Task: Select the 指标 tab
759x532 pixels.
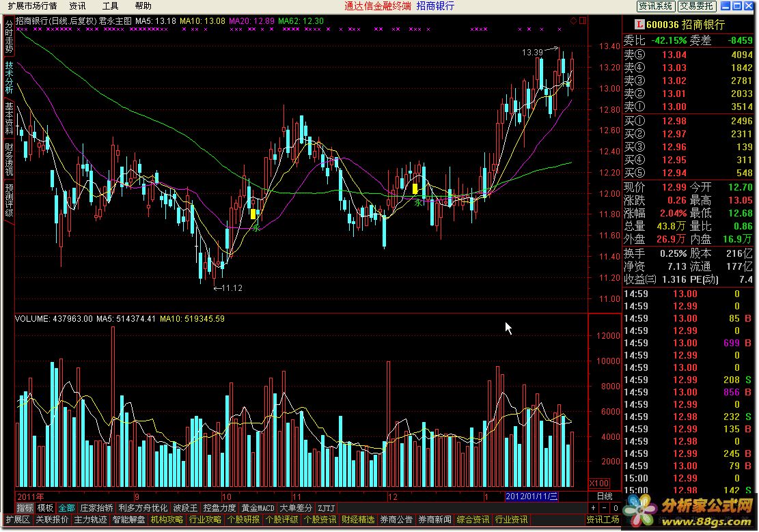Action: point(25,508)
